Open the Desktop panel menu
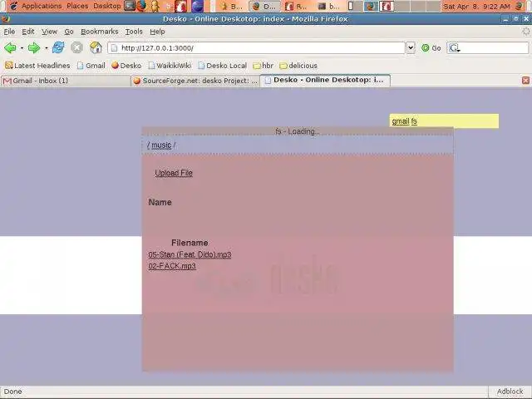 (106, 6)
